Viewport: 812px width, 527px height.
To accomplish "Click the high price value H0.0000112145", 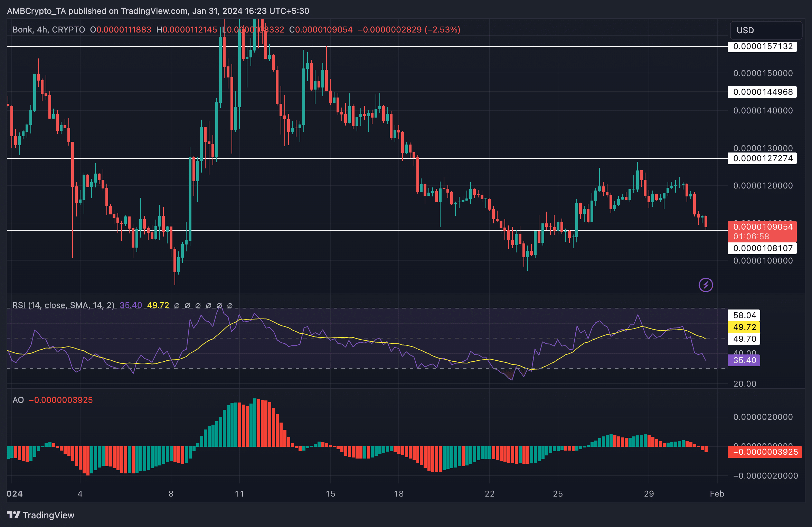I will click(x=187, y=30).
